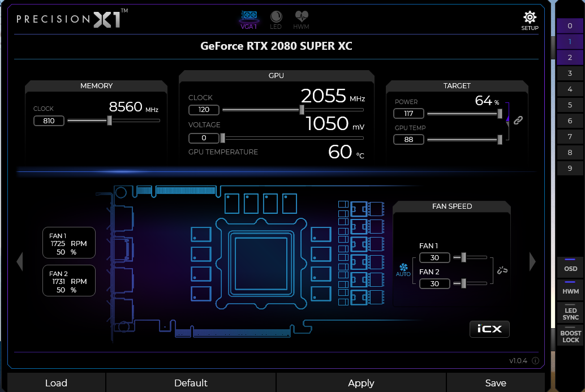585x392 pixels.
Task: Click the version info icon
Action: tap(535, 361)
